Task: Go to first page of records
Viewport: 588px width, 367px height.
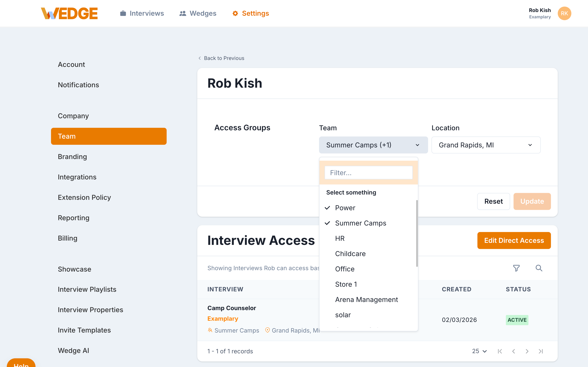Action: (x=500, y=351)
